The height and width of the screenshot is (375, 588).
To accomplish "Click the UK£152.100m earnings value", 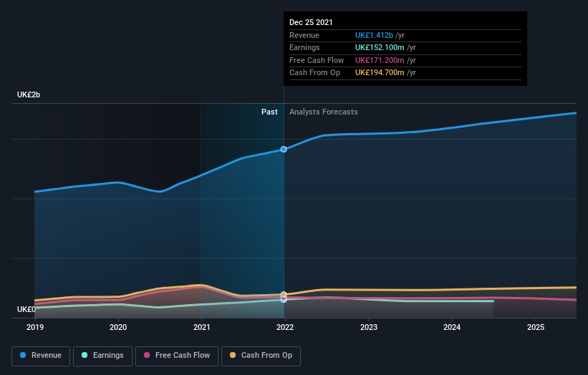I will point(380,47).
